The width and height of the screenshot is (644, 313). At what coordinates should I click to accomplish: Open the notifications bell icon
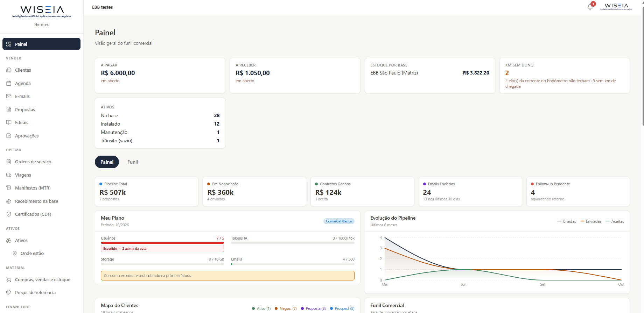(590, 7)
